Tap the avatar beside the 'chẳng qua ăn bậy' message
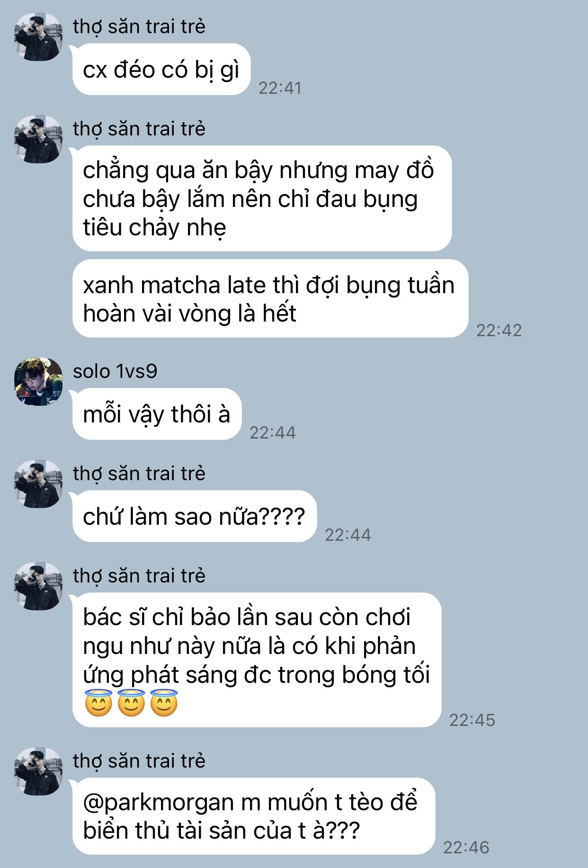 38,139
